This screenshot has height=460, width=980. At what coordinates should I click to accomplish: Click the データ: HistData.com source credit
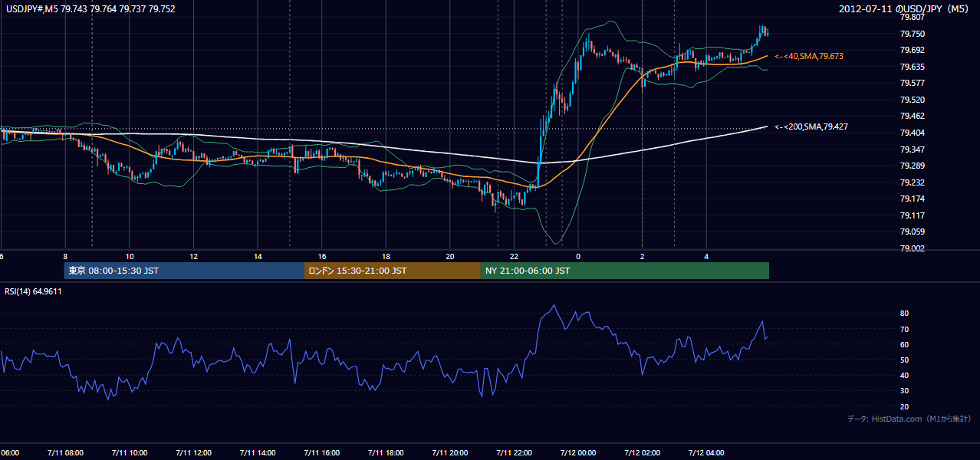point(909,419)
